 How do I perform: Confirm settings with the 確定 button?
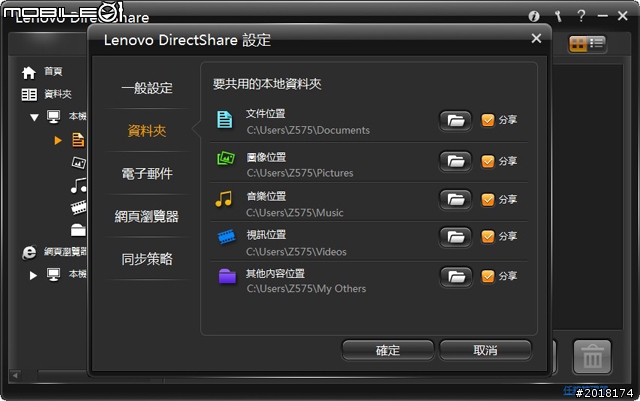pos(388,350)
